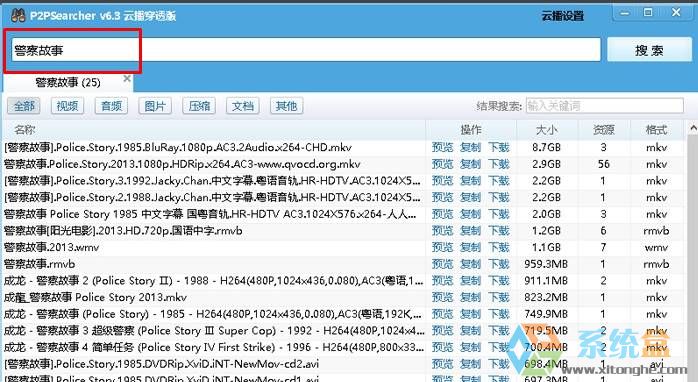Download 警察故事.rmvb 959.3MB file
The image size is (698, 382).
click(499, 264)
